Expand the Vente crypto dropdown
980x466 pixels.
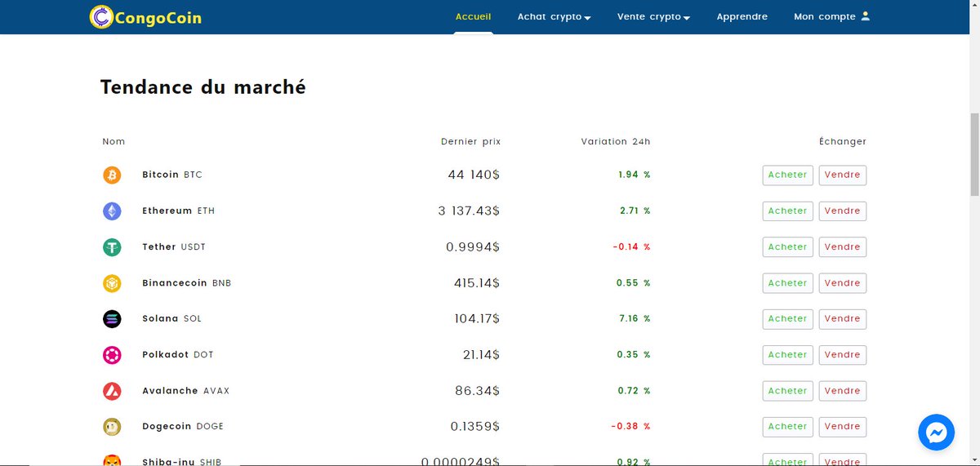654,16
